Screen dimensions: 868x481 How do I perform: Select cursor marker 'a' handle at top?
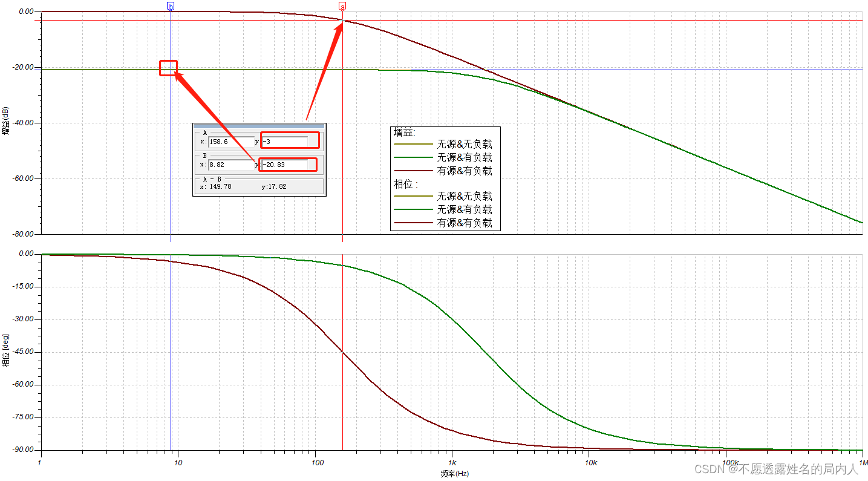coord(342,7)
